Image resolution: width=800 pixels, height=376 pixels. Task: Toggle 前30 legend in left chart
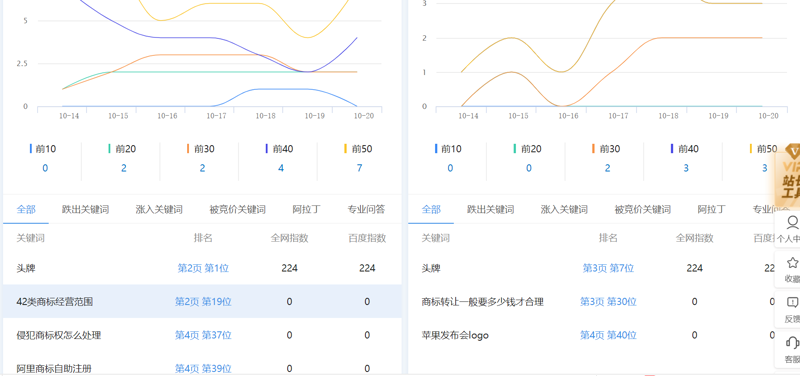pyautogui.click(x=201, y=149)
